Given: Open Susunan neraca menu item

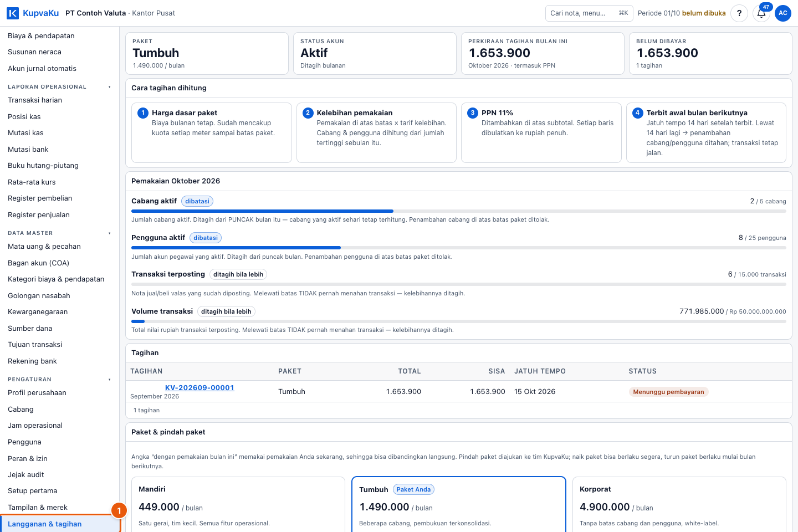Looking at the screenshot, I should (x=59, y=52).
